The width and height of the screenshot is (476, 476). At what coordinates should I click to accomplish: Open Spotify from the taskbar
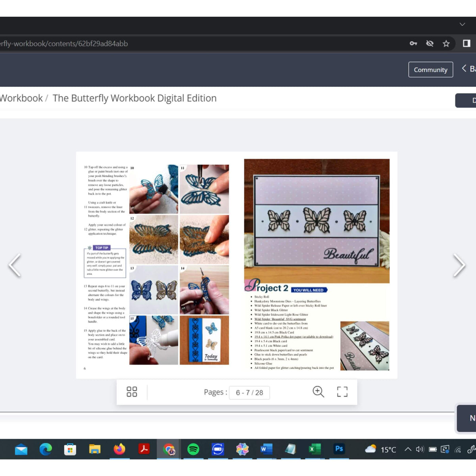(x=192, y=449)
